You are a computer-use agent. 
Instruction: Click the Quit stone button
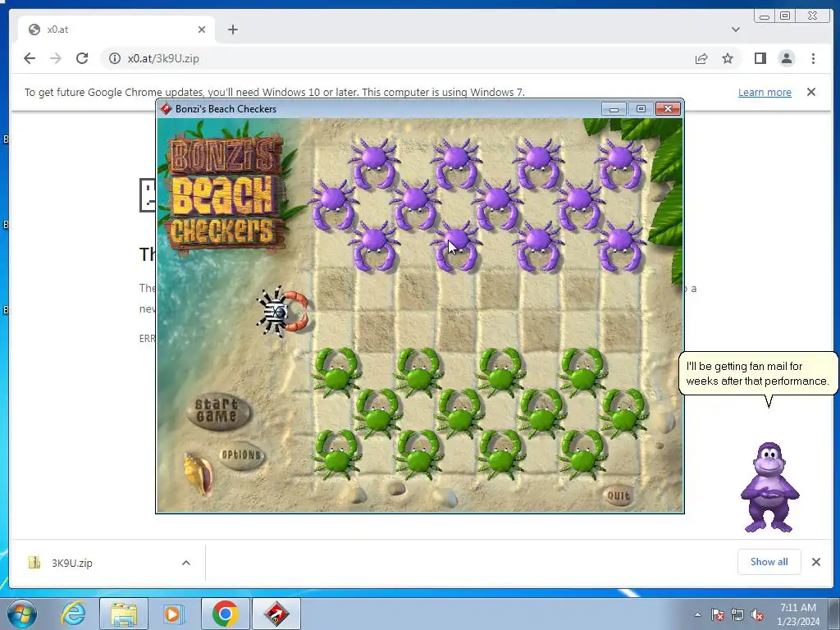tap(619, 495)
